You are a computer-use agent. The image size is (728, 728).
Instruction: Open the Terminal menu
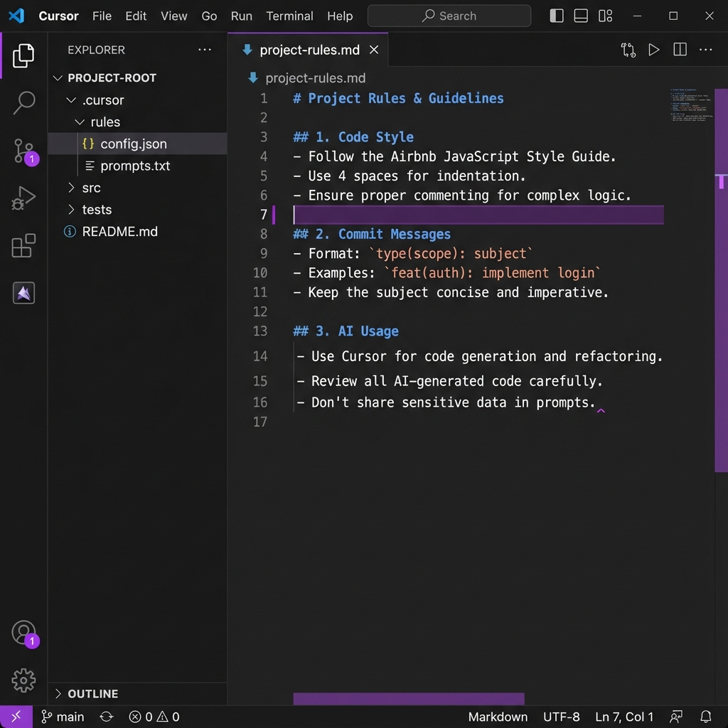point(289,16)
